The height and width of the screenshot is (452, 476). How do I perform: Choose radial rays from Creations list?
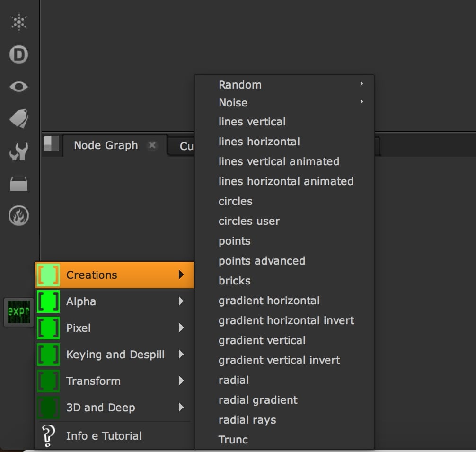(247, 420)
